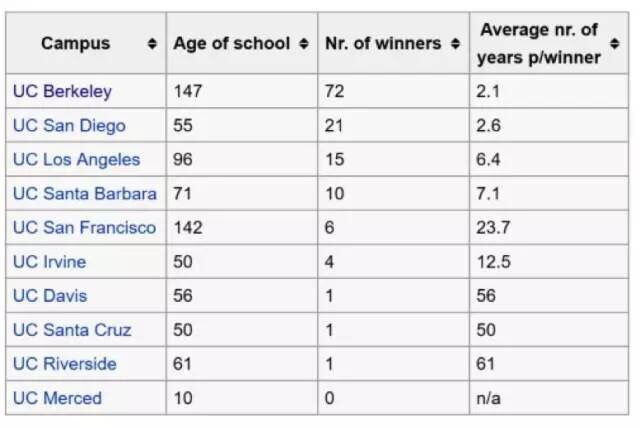Select the n/a cell for Merced
The image size is (640, 428).
click(549, 398)
